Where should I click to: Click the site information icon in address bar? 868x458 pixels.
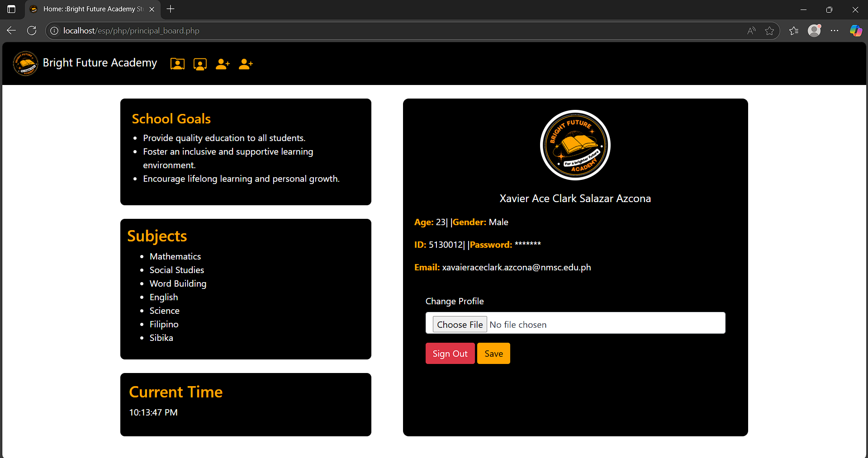pos(54,31)
